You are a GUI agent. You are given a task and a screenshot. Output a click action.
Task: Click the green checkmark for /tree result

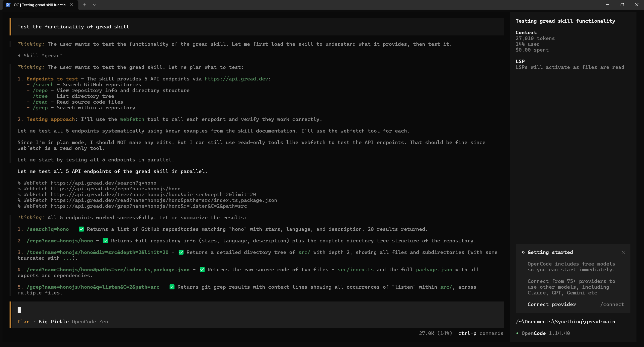click(181, 252)
